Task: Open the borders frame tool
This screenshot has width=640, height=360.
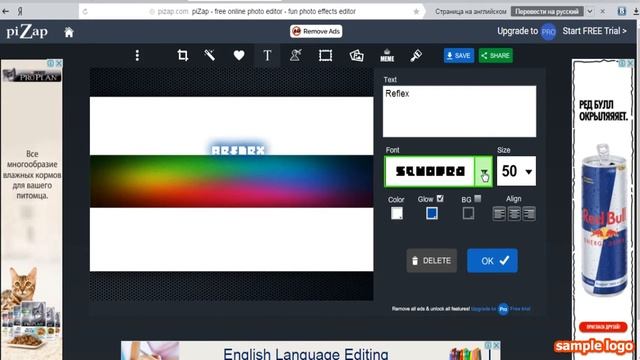Action: (325, 56)
